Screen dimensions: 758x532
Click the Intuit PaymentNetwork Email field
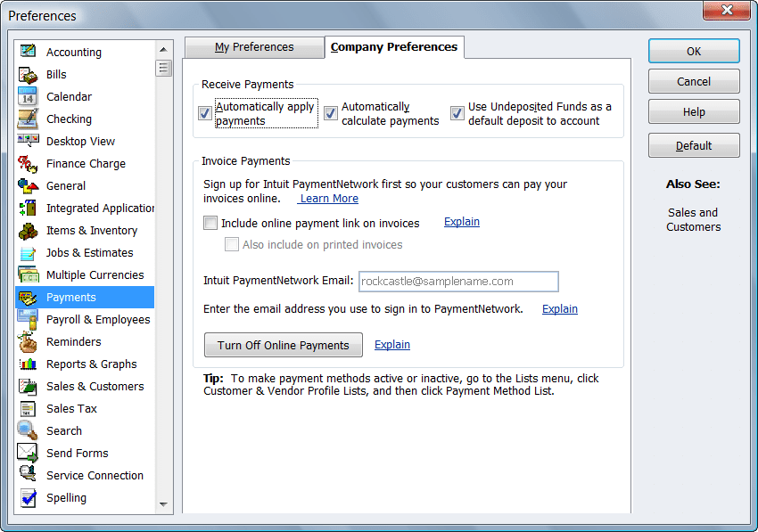(x=458, y=282)
